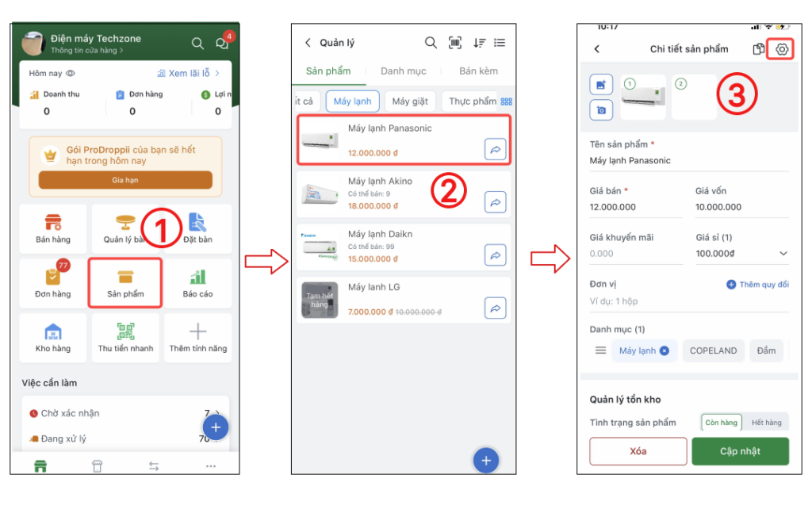Tap the camera icon to take photo
This screenshot has height=513, width=812.
click(x=602, y=110)
